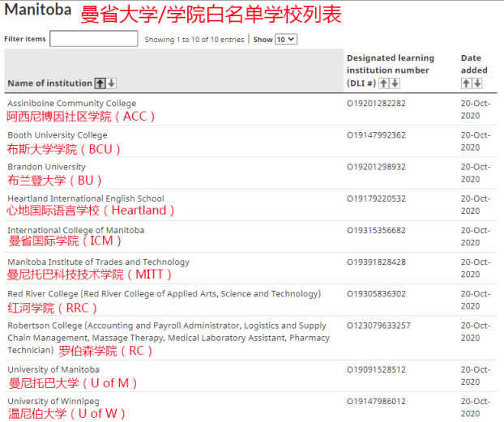The height and width of the screenshot is (422, 504).
Task: Click DLI number O123079633257
Action: click(378, 326)
